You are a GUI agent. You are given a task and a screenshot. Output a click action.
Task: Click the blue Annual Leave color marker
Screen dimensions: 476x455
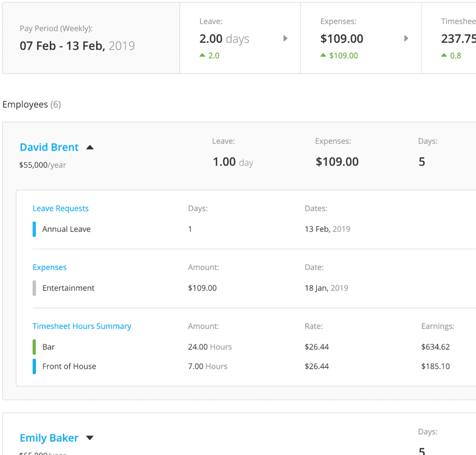tap(34, 229)
